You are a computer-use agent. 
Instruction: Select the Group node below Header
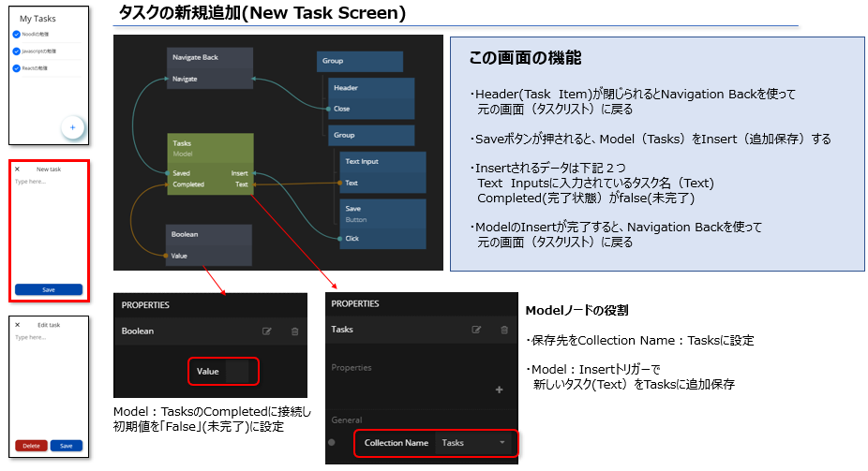tap(371, 136)
